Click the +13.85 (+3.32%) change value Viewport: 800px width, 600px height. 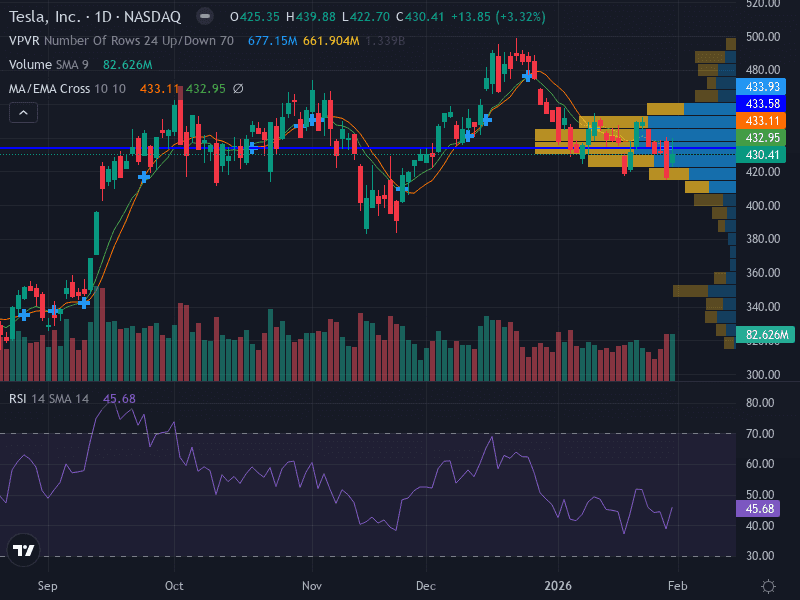(498, 17)
